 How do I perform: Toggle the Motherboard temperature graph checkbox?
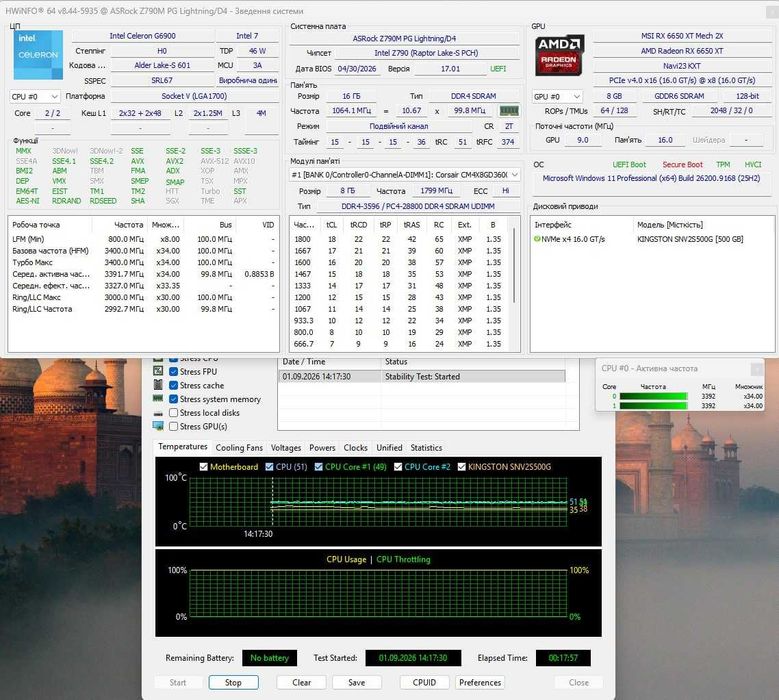pyautogui.click(x=203, y=467)
